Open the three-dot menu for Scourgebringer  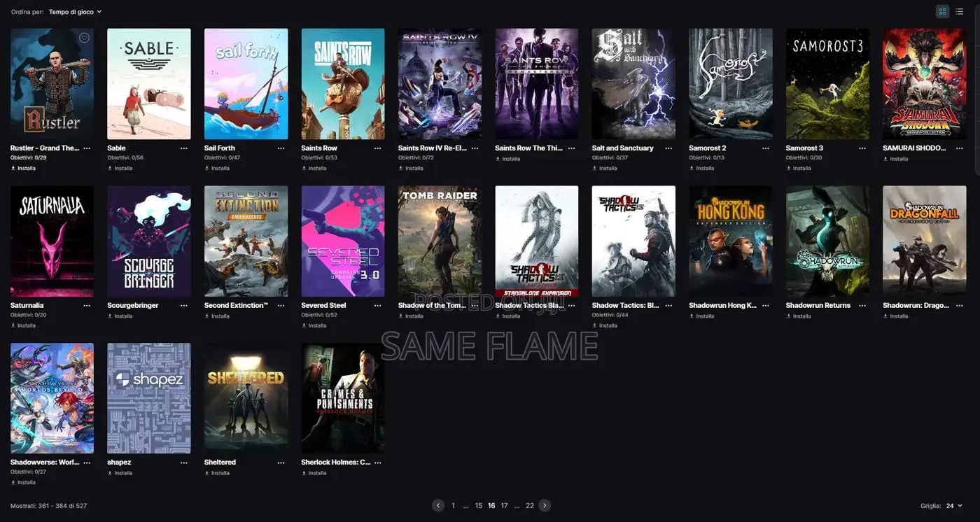point(184,306)
